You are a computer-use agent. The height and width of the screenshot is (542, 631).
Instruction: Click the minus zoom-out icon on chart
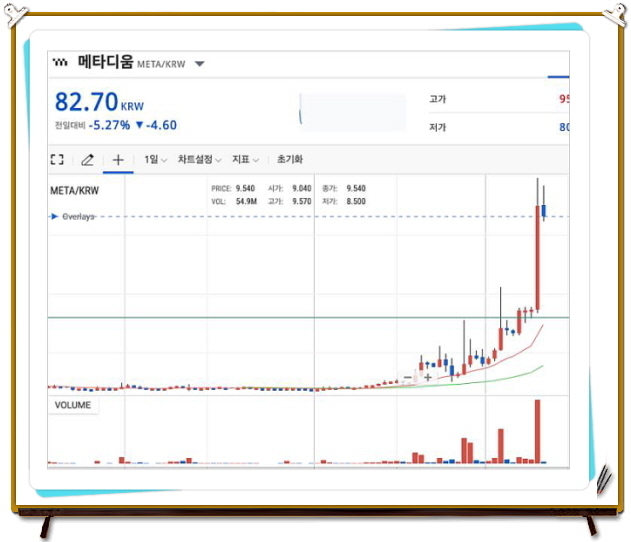pos(408,377)
